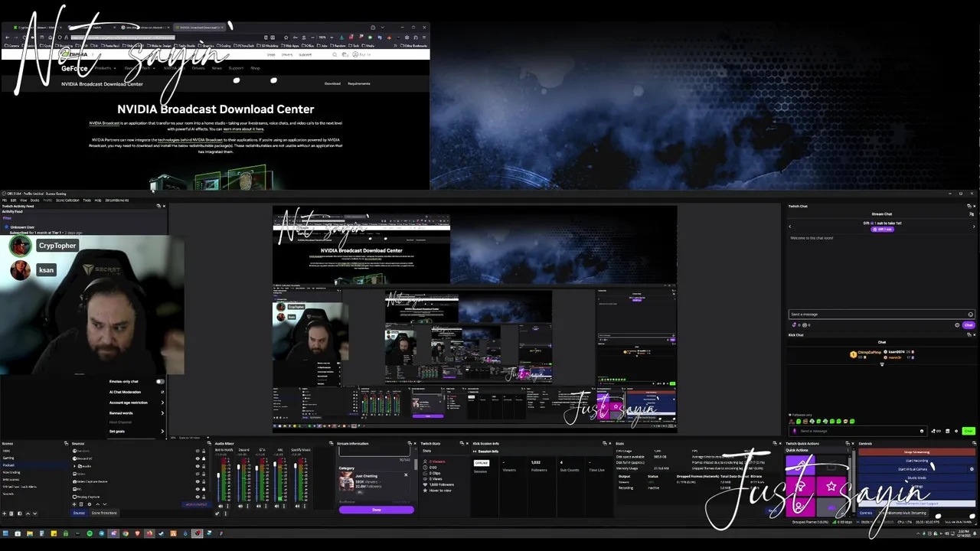
Task: Add a new scene in Scenes panel
Action: pos(4,514)
